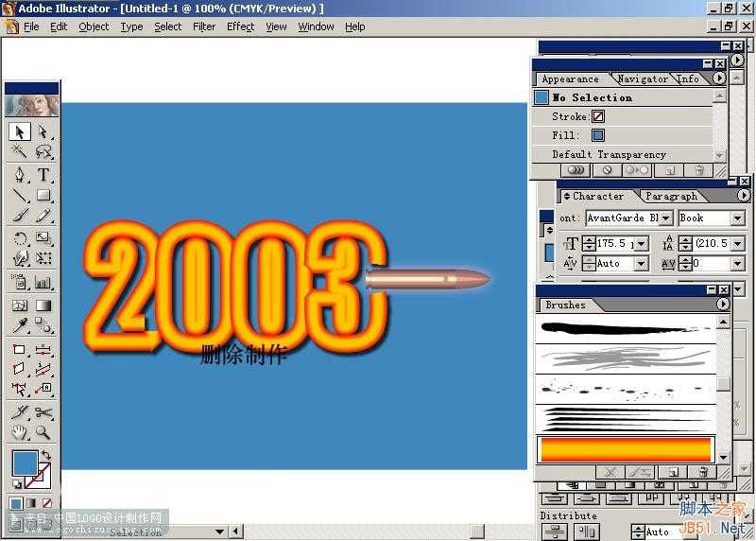756x541 pixels.
Task: Select the label callout plugin tool
Action: tap(43, 389)
